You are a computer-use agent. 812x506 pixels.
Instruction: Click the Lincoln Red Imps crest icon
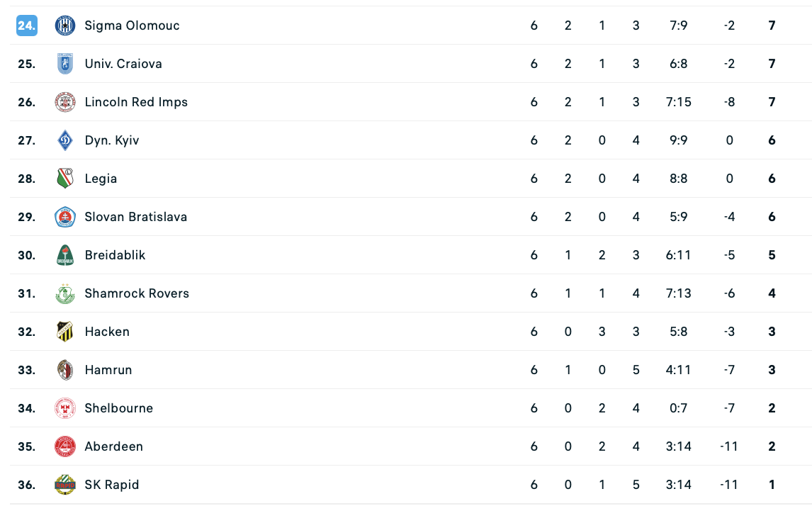(x=65, y=102)
